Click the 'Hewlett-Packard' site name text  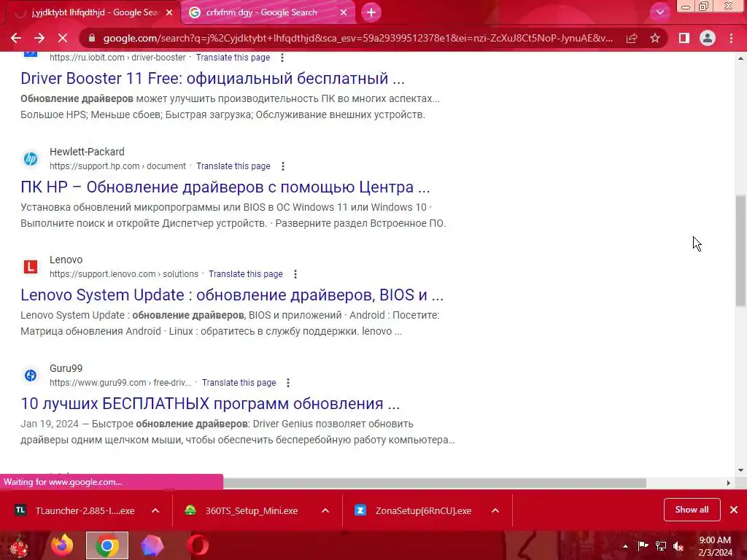click(87, 152)
